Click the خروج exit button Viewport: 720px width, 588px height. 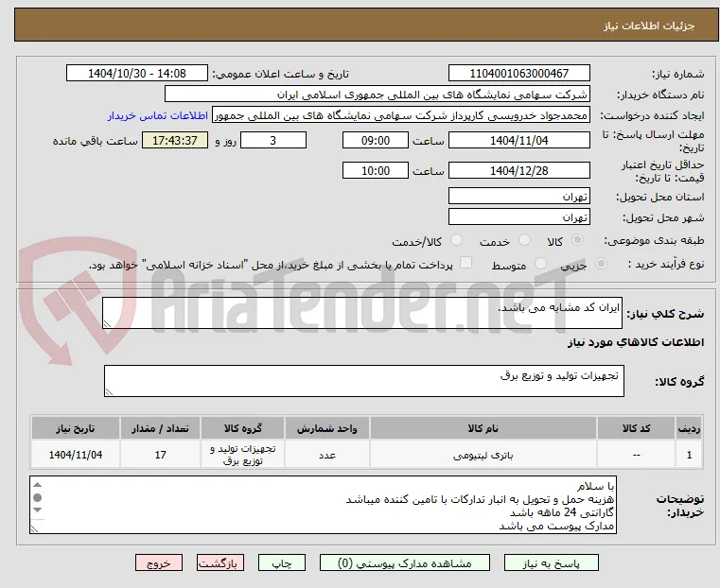159,562
